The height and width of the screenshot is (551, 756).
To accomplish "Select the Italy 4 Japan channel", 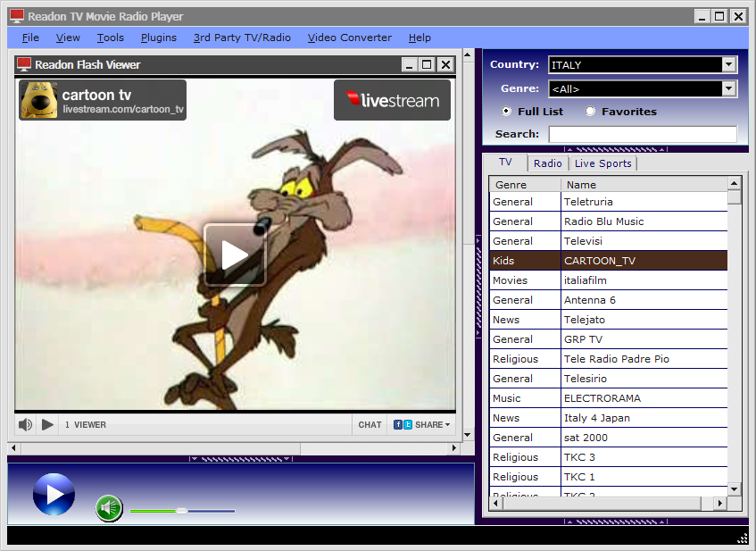I will (609, 418).
